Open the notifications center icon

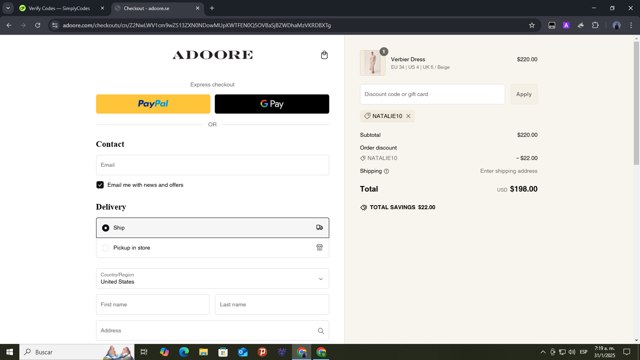(x=627, y=352)
